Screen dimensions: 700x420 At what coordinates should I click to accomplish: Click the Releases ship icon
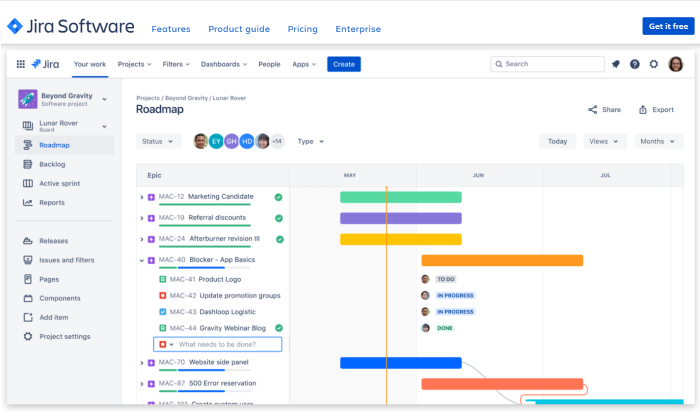(x=28, y=241)
